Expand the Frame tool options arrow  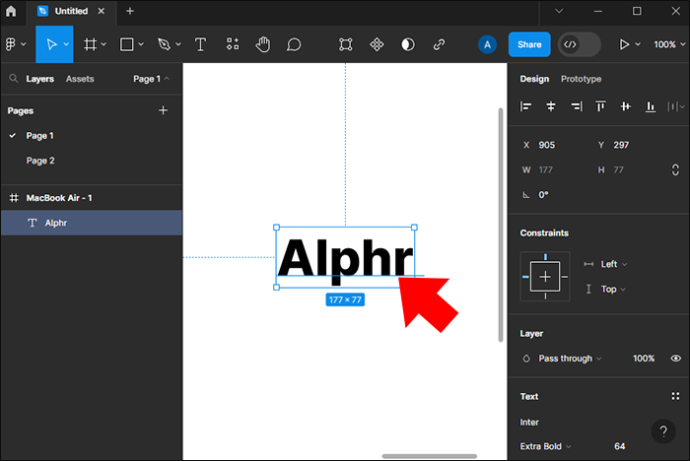[103, 44]
